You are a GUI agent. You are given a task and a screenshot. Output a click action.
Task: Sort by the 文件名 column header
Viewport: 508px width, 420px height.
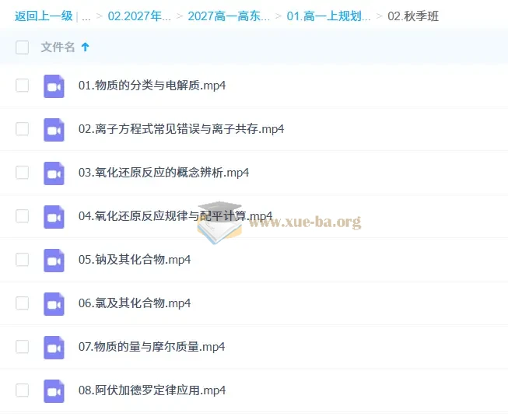pos(58,47)
